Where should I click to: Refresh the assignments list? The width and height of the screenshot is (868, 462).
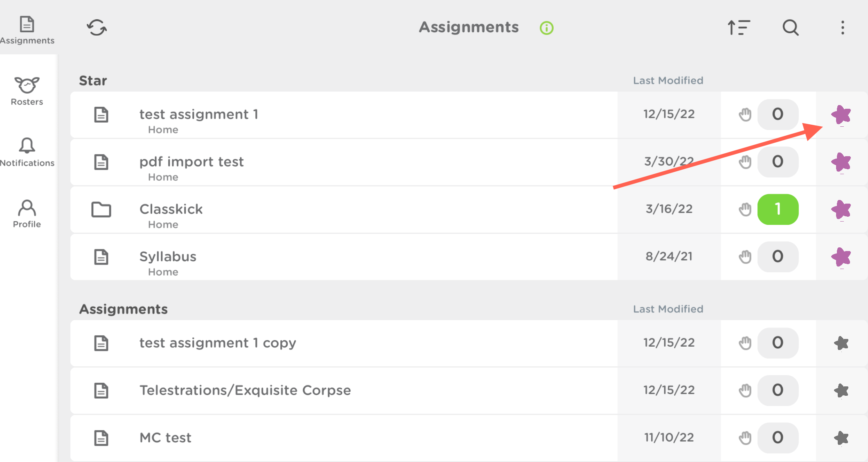tap(97, 27)
